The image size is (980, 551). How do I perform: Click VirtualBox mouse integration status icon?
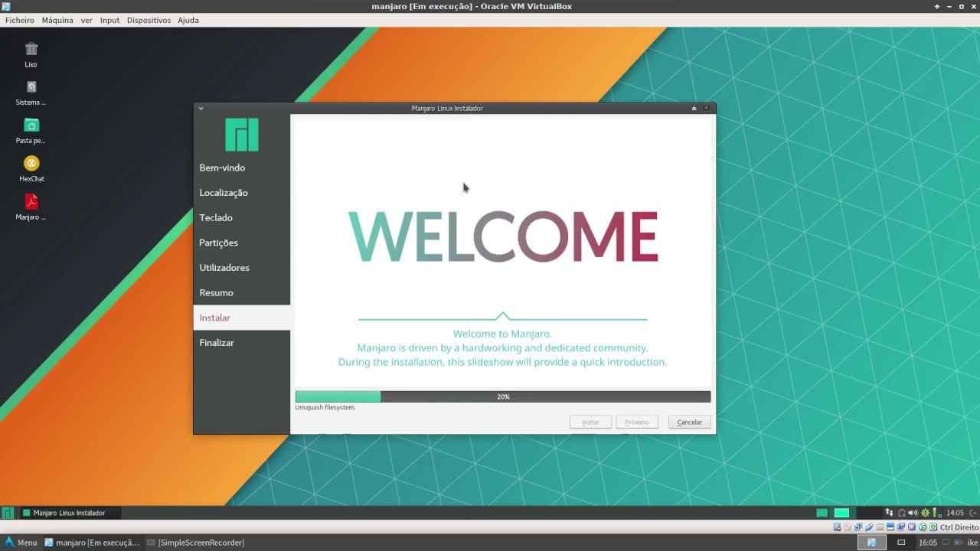[x=923, y=527]
